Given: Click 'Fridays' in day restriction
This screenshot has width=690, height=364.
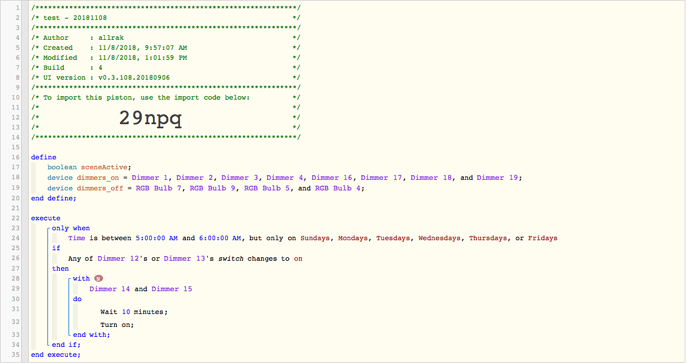Looking at the screenshot, I should coord(543,238).
